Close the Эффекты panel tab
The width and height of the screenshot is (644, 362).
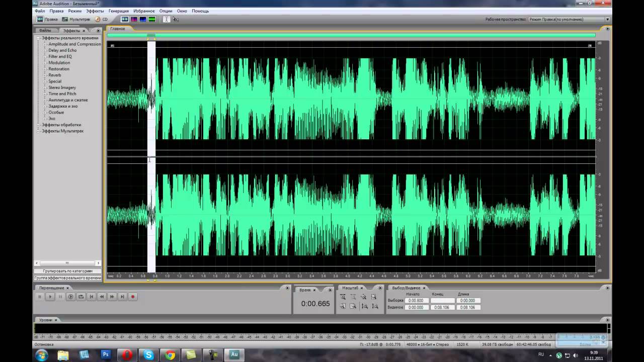point(84,31)
